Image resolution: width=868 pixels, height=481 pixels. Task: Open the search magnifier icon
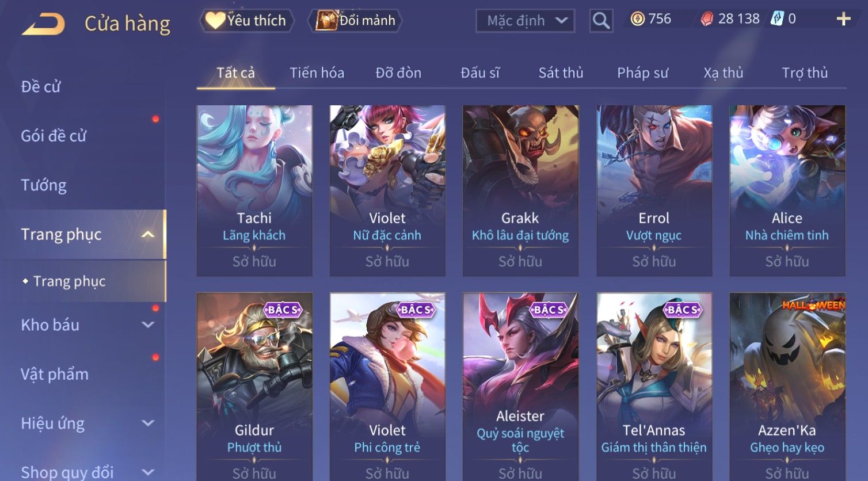pyautogui.click(x=601, y=21)
